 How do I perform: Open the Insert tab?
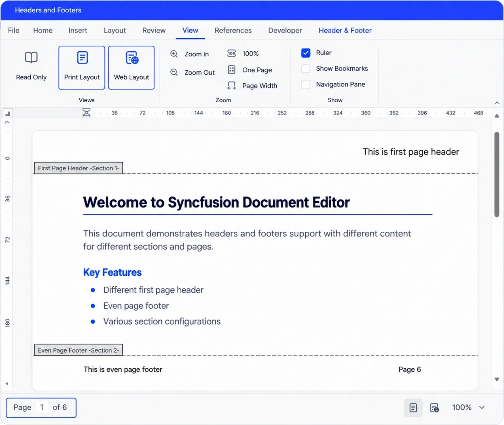[x=77, y=30]
